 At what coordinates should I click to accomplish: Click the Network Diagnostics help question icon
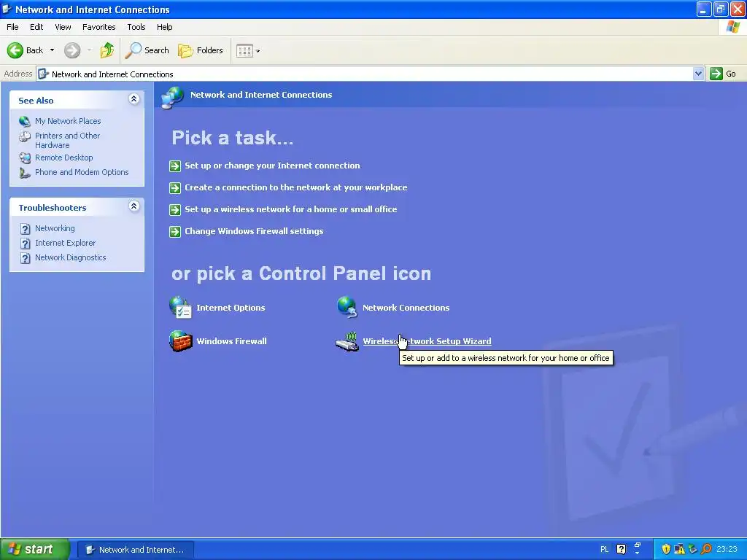click(26, 258)
